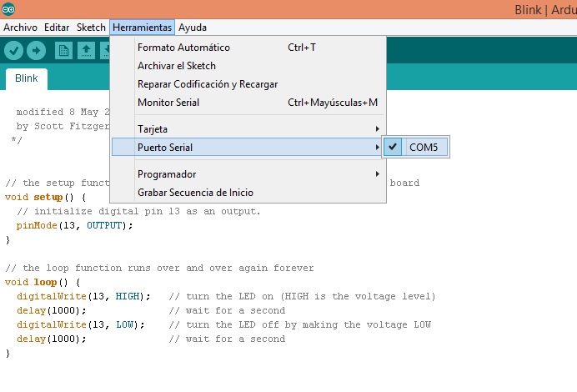Screen dimensions: 577x392
Task: Click the 'void setup() {' code line
Action: pyautogui.click(x=46, y=198)
